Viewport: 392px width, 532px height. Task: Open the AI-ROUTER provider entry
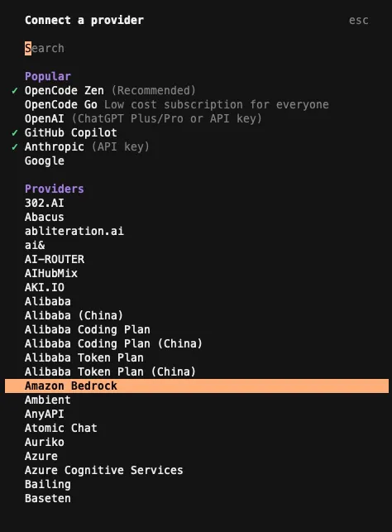pyautogui.click(x=55, y=259)
